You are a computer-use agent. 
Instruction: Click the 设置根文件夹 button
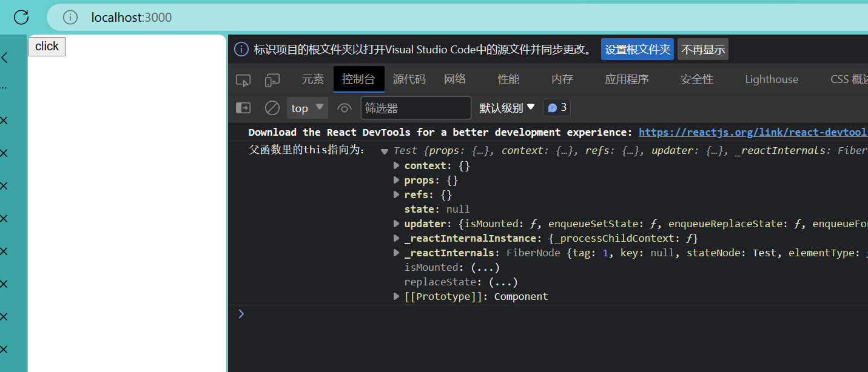(638, 50)
